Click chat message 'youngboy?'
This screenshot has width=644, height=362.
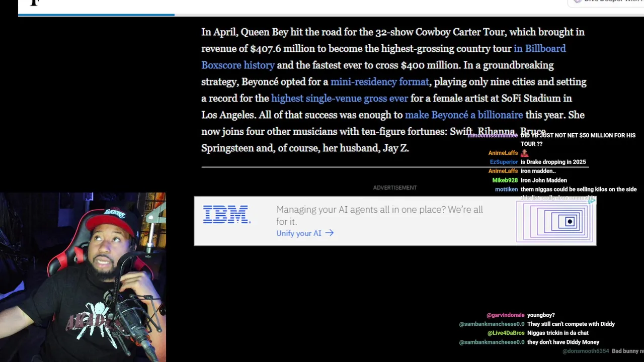541,315
